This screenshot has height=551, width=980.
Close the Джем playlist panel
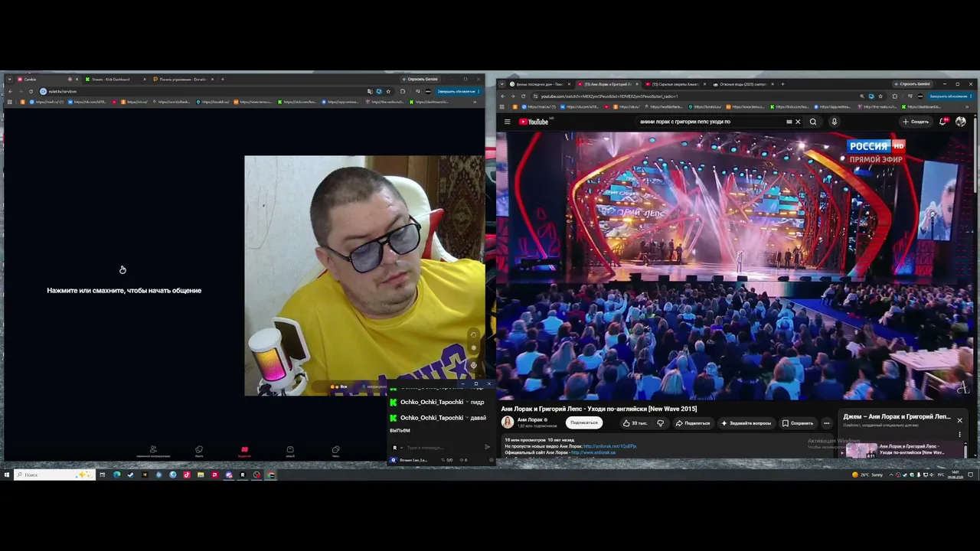point(959,420)
